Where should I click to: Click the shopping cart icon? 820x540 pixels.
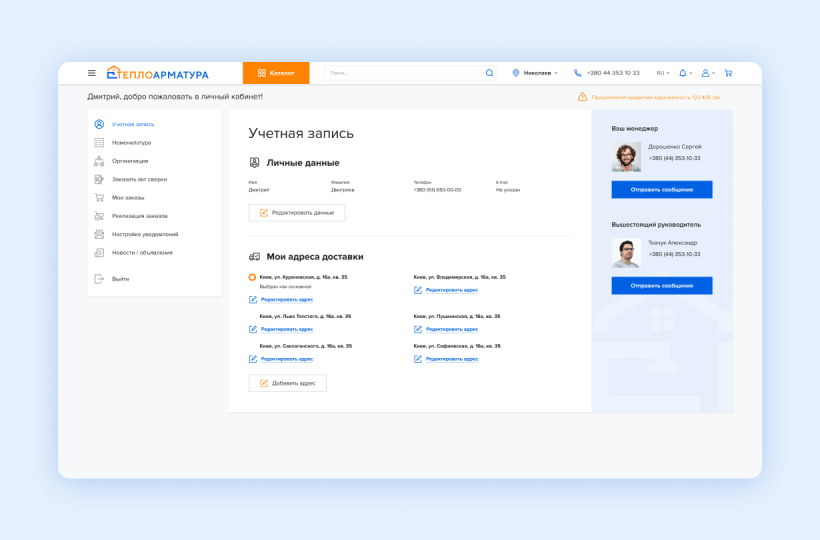tap(728, 73)
